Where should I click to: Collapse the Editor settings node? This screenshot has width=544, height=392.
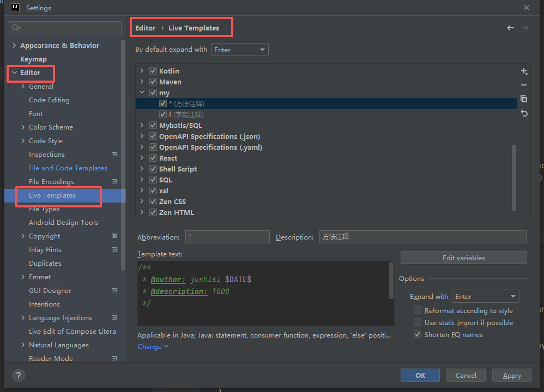[x=14, y=72]
